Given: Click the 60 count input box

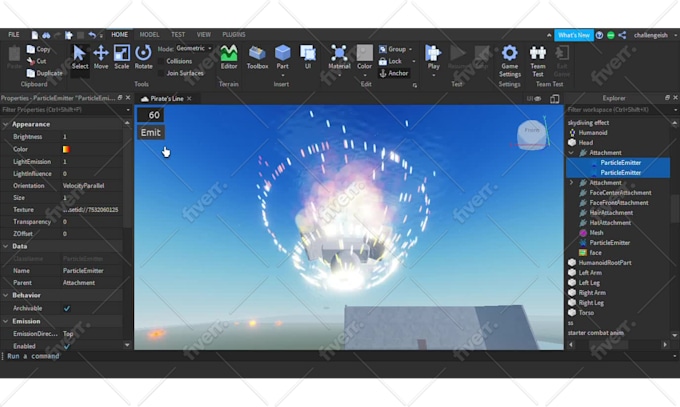Looking at the screenshot, I should (x=150, y=115).
